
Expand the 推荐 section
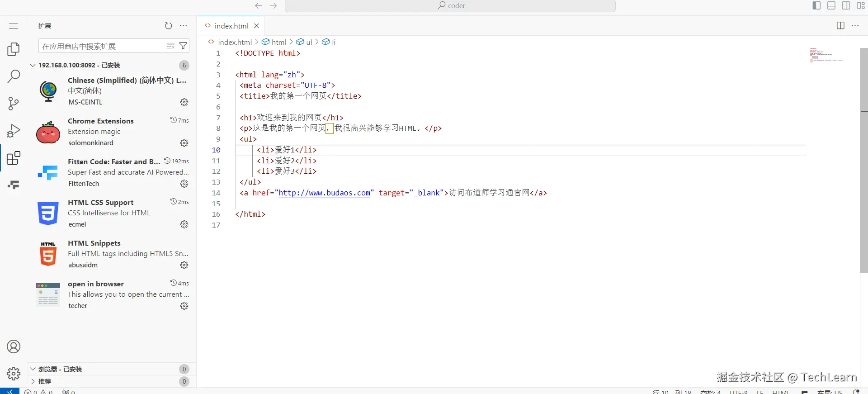tap(112, 381)
